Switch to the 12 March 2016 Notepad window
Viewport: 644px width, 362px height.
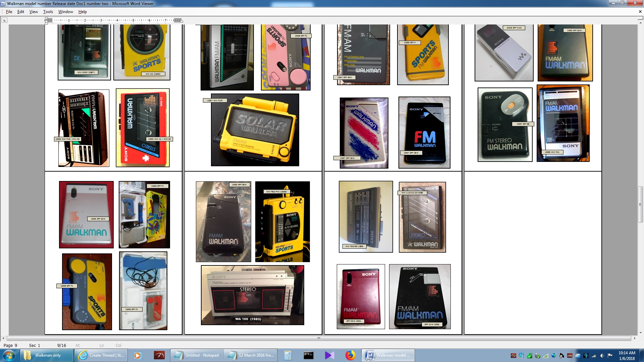251,355
